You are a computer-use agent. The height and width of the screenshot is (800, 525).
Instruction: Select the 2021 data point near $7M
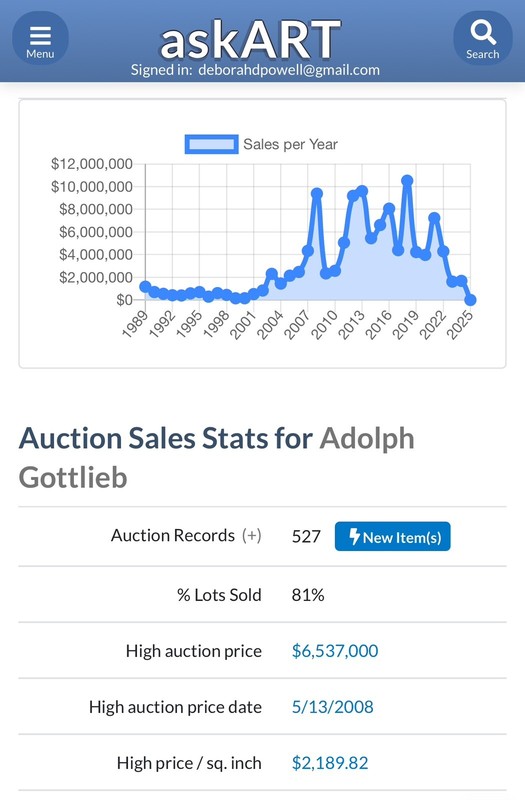click(x=434, y=218)
